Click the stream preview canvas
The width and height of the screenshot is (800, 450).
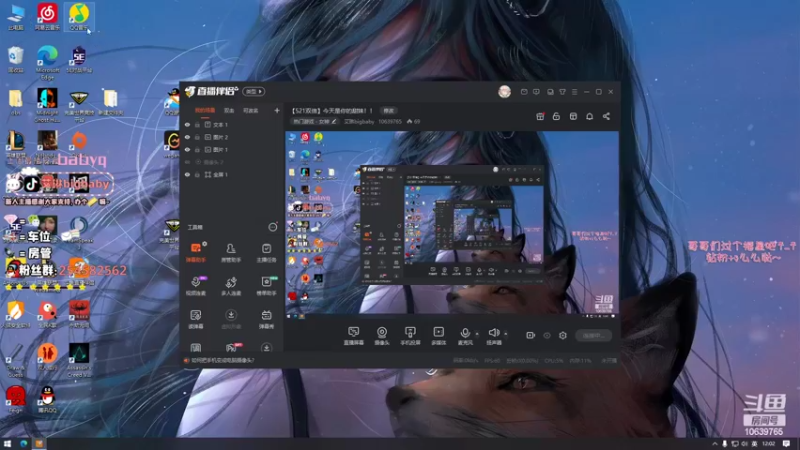tap(452, 225)
